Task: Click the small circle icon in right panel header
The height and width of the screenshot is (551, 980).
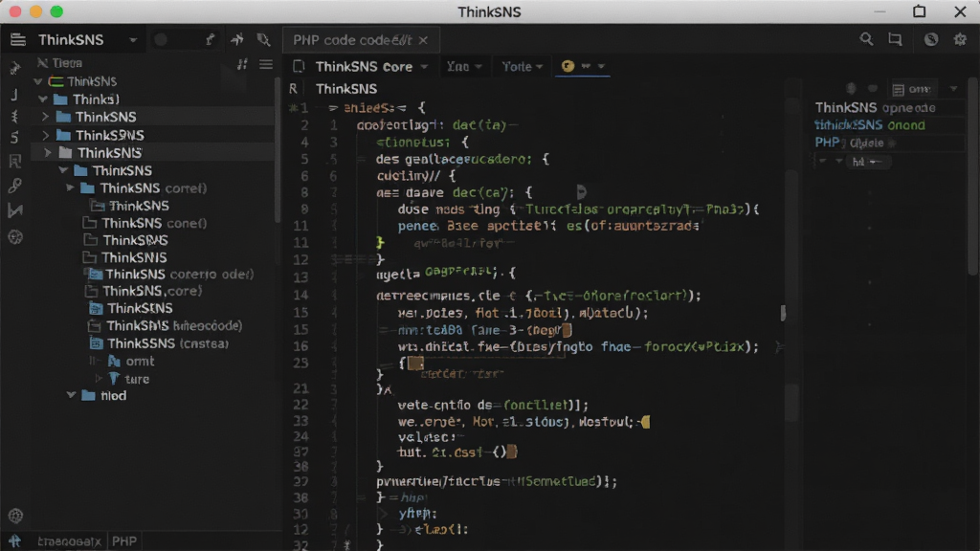Action: point(851,89)
